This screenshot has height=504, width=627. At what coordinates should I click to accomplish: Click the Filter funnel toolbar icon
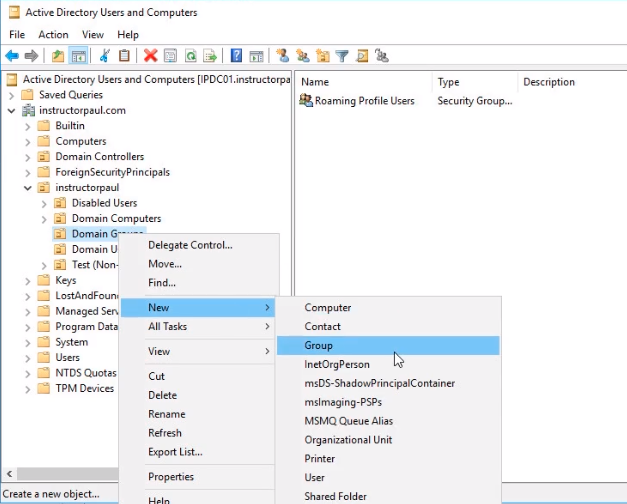[342, 56]
